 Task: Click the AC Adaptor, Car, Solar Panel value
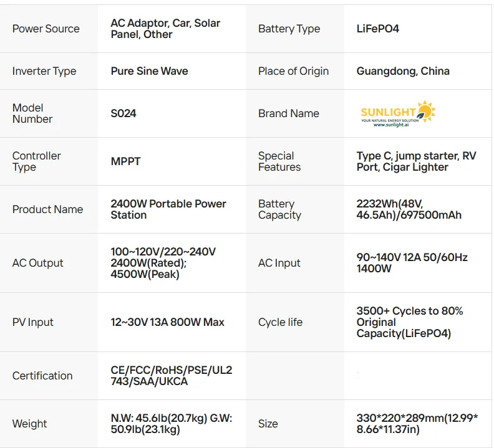pyautogui.click(x=165, y=29)
